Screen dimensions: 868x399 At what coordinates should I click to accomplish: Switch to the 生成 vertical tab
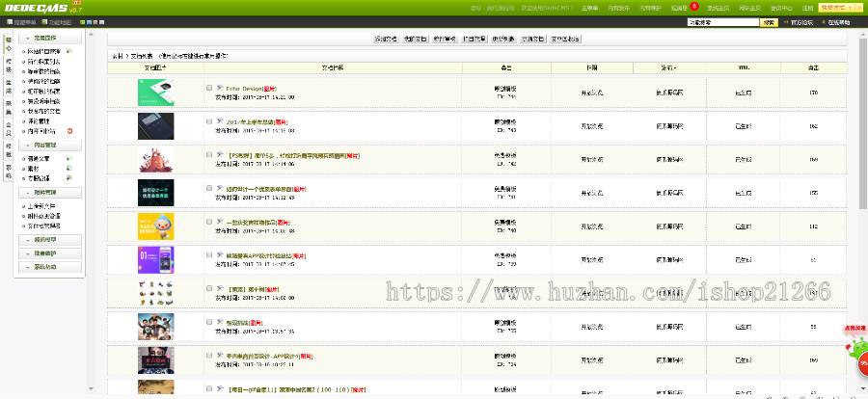9,86
